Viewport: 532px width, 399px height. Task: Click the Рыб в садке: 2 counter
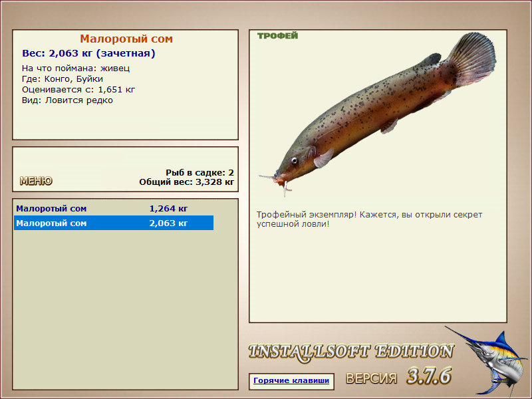click(x=200, y=173)
